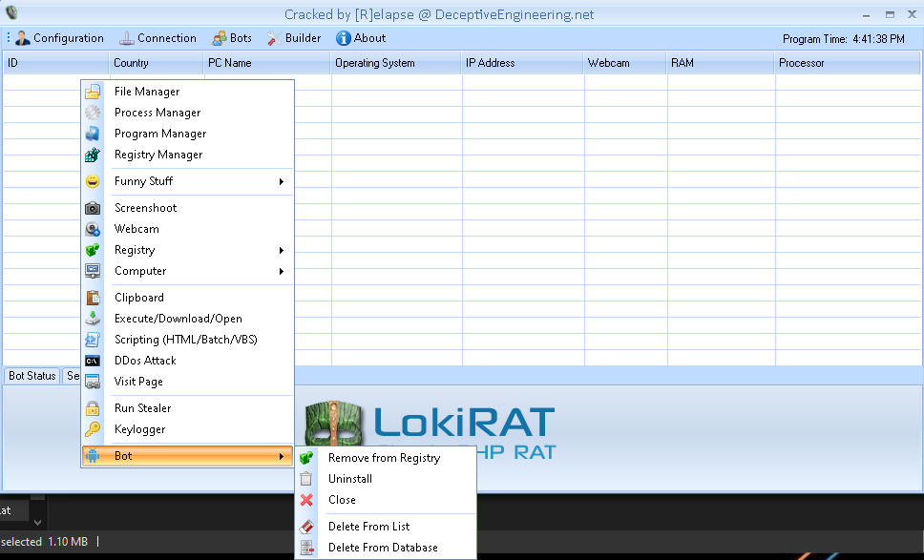Expand the Funny Stuff submenu arrow
This screenshot has width=924, height=560.
[282, 181]
